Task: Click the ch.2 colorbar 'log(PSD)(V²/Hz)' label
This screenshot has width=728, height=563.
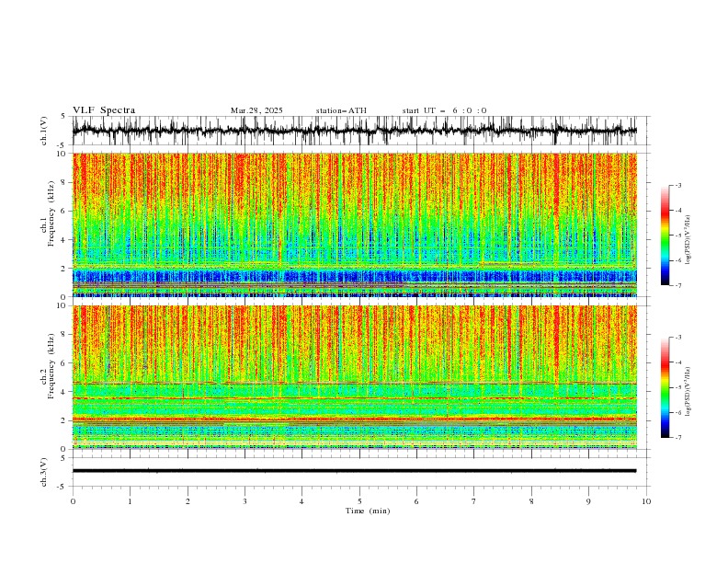Action: point(688,392)
